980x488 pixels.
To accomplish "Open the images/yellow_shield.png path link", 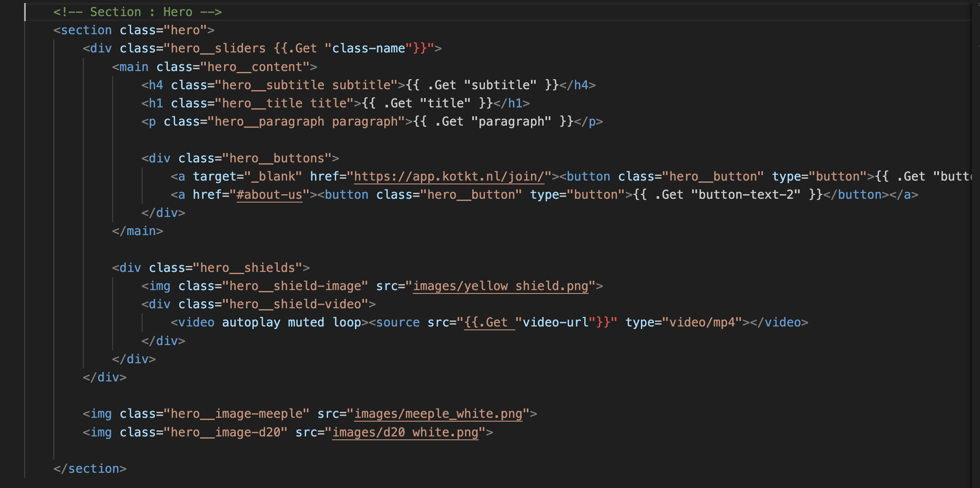I will [x=501, y=286].
